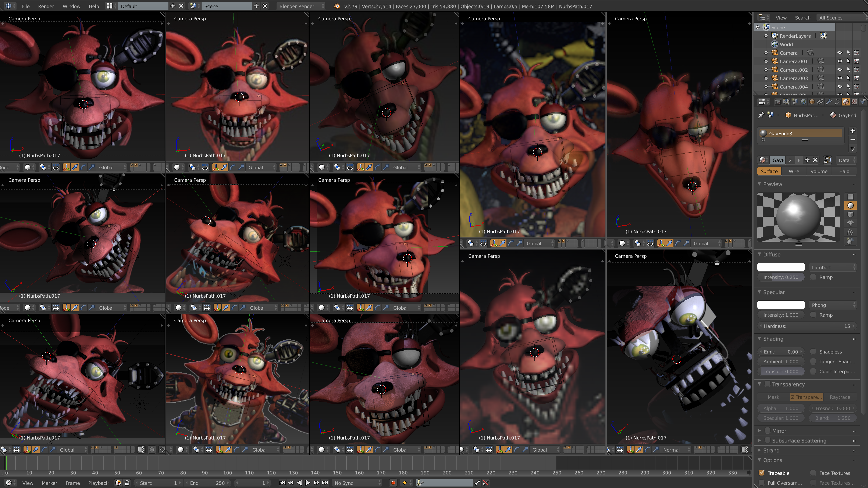Toggle material node tree button
Viewport: 868px width, 488px height.
pos(827,160)
